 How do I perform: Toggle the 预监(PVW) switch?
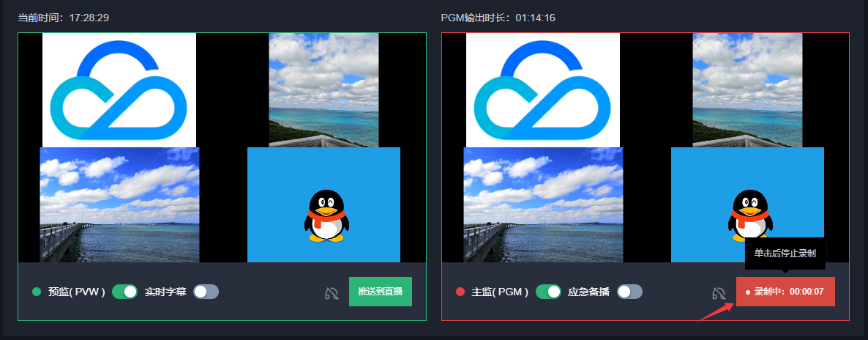click(124, 292)
